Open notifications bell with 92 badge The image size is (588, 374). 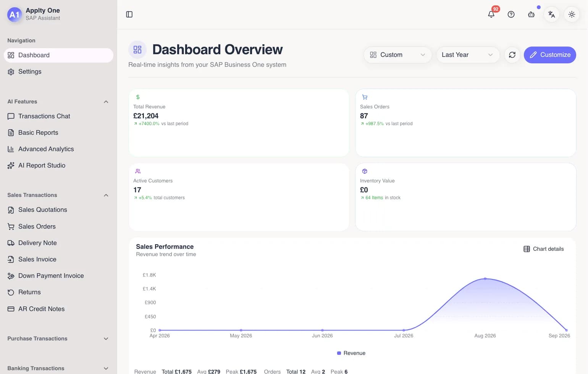[491, 15]
